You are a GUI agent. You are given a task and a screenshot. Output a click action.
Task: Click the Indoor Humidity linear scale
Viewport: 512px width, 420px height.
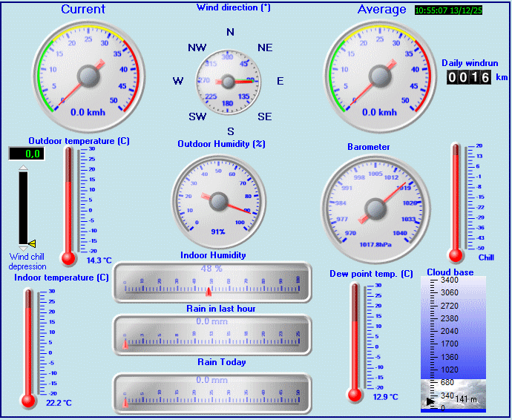(212, 283)
